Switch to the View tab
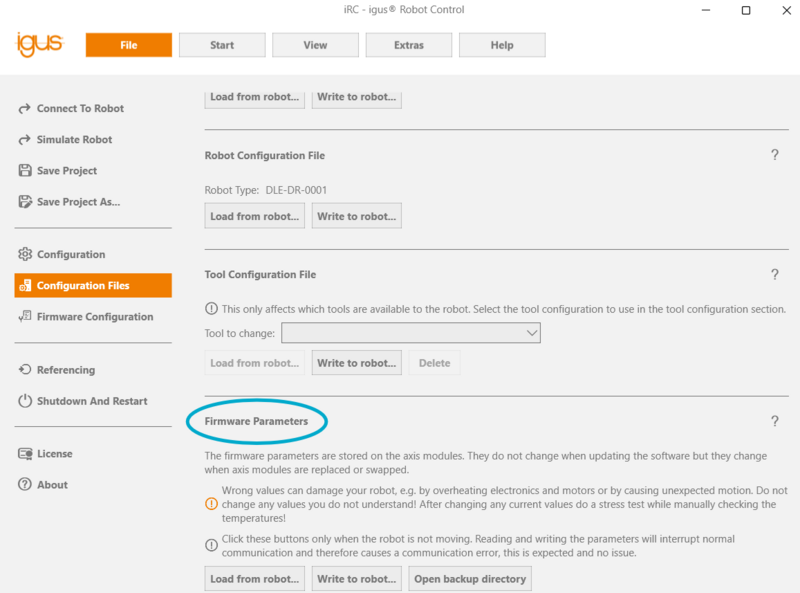The image size is (800, 593). tap(315, 45)
